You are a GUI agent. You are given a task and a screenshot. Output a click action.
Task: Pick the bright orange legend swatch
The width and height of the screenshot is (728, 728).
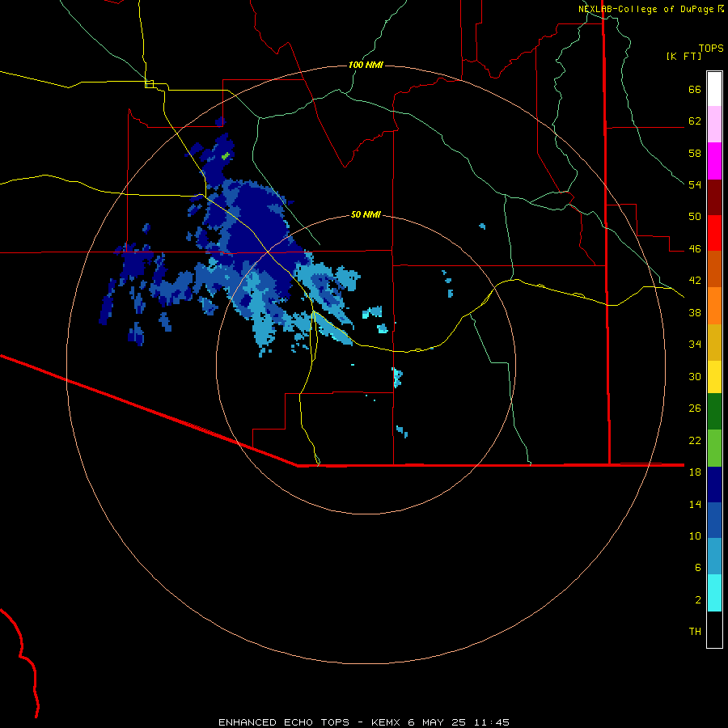pyautogui.click(x=714, y=306)
